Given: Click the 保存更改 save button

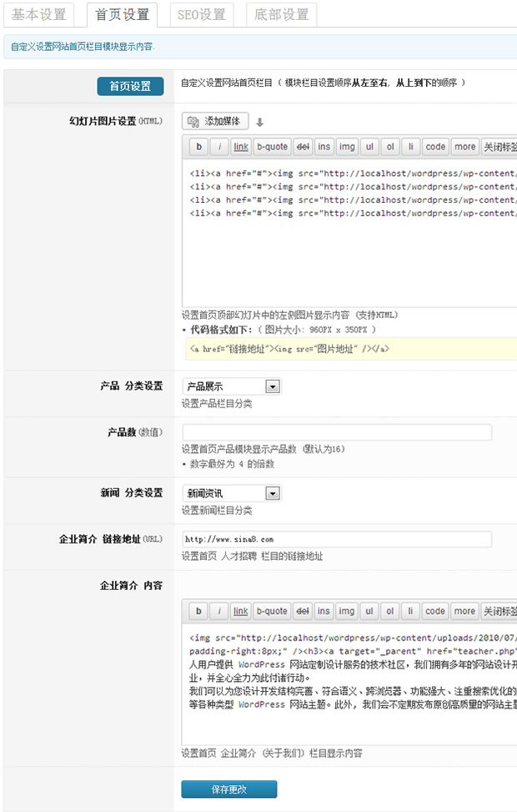Looking at the screenshot, I should click(229, 789).
